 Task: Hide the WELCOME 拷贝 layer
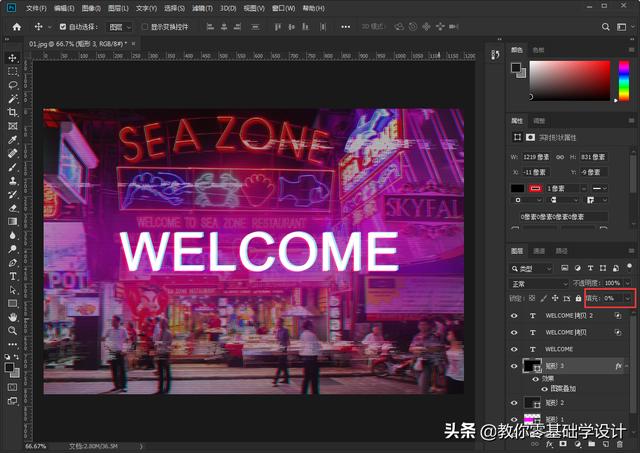[x=514, y=332]
